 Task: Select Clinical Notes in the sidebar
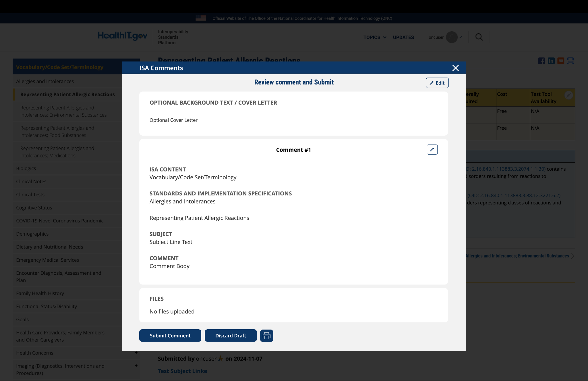(x=31, y=181)
